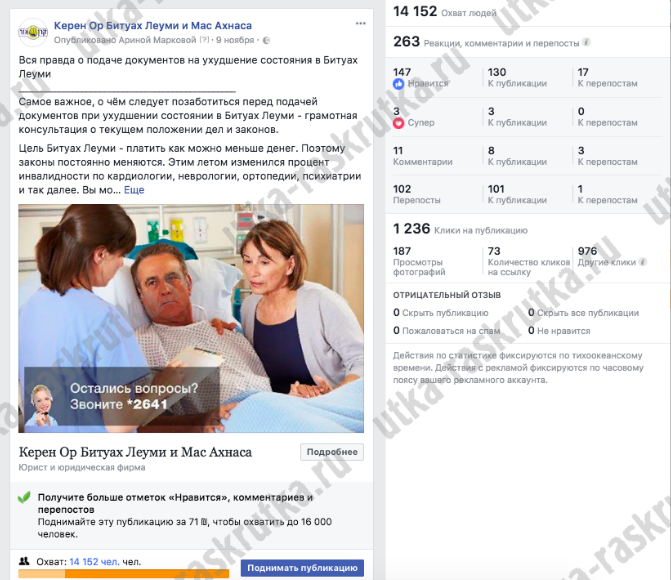Click the Подробнее button
This screenshot has width=671, height=580.
pos(332,452)
